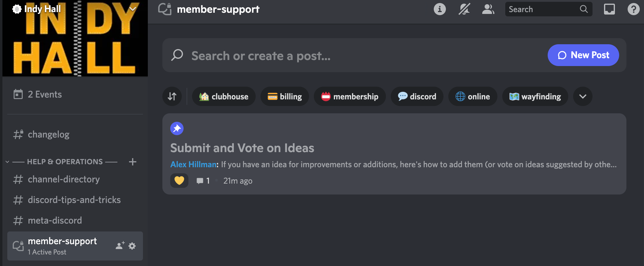This screenshot has height=266, width=644.
Task: Open invite people for member-support
Action: tap(120, 246)
